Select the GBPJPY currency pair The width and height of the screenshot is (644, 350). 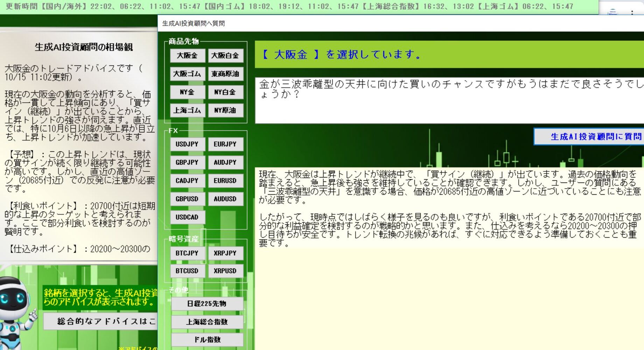click(187, 162)
